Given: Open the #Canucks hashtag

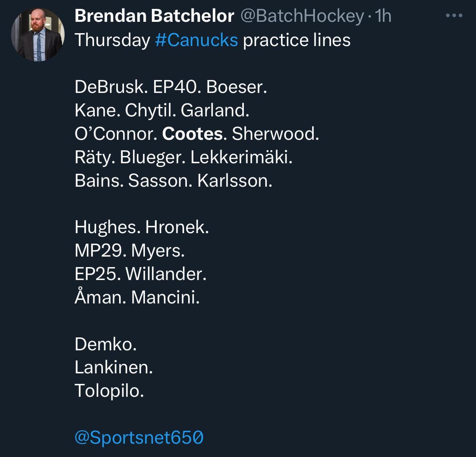Looking at the screenshot, I should (x=196, y=40).
